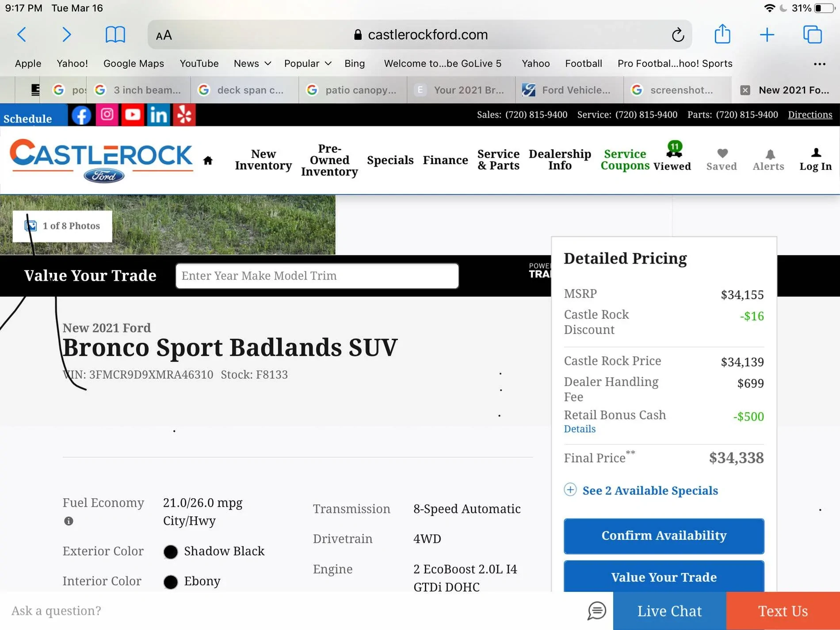The height and width of the screenshot is (630, 840).
Task: Open Retail Bonus Cash Details link
Action: click(580, 429)
